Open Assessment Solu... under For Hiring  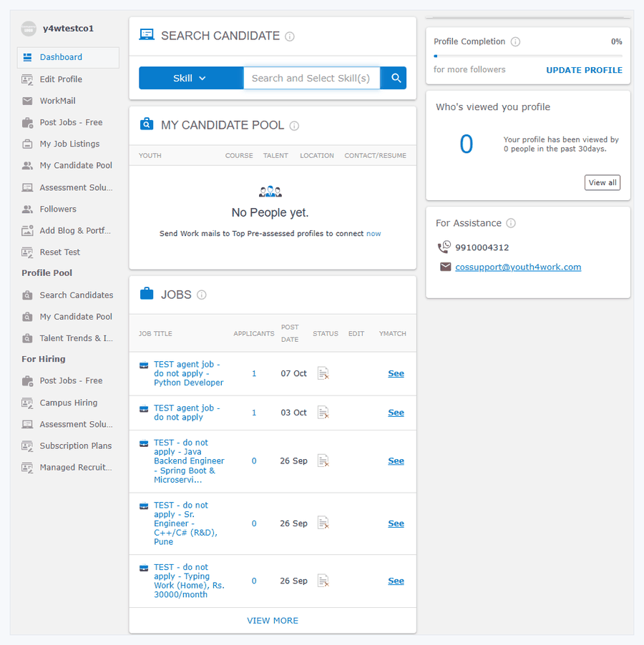[76, 424]
